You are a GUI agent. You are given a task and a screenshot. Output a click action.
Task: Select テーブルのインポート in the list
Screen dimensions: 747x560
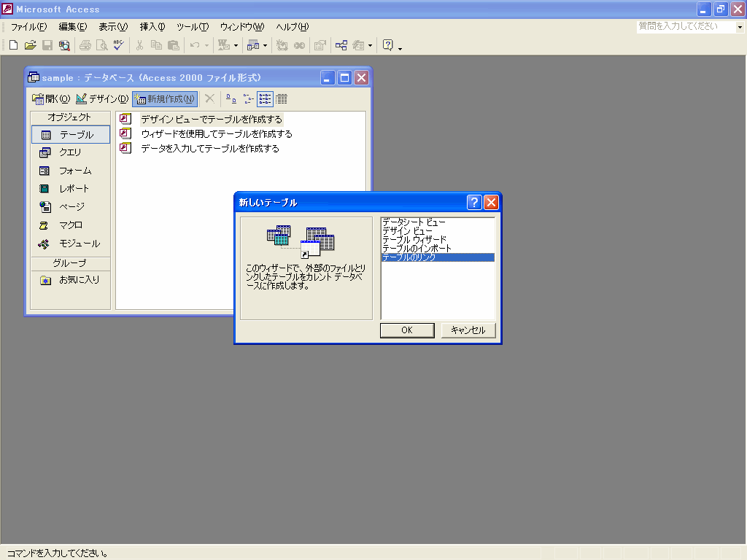[438, 248]
